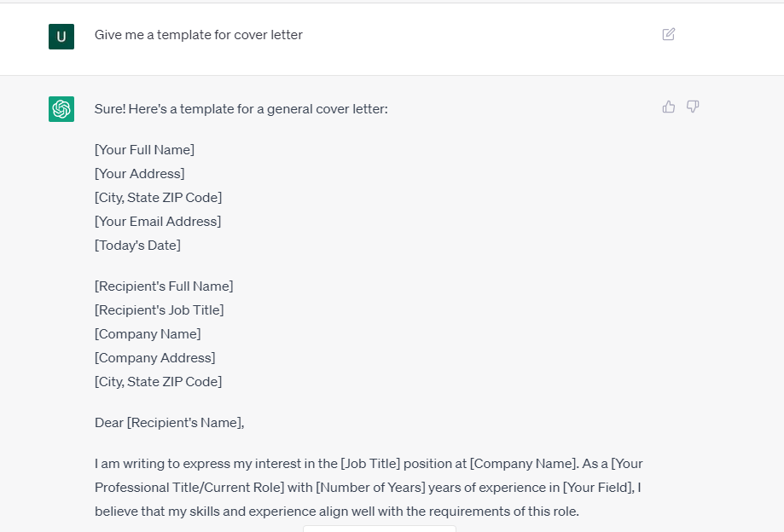Click the "[Your Email Address]" placeholder line

tap(158, 222)
